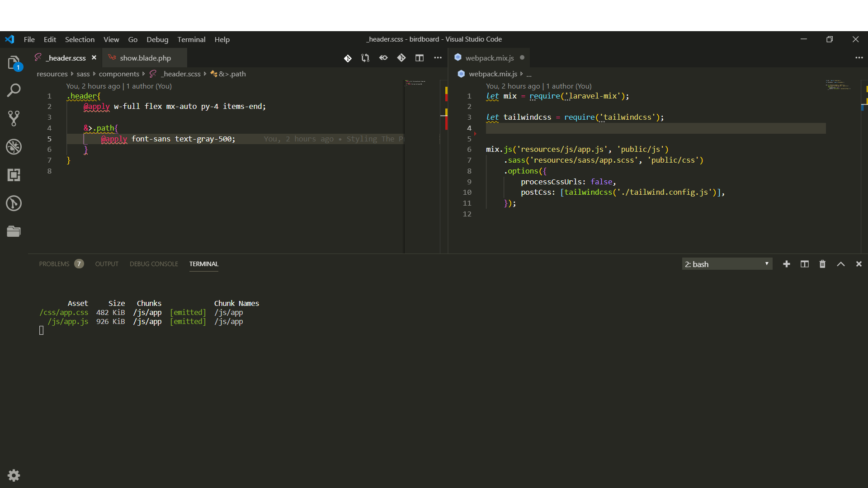Screen dimensions: 868x488
Task: Maximize the panel with the chevron-up icon
Action: pyautogui.click(x=840, y=264)
